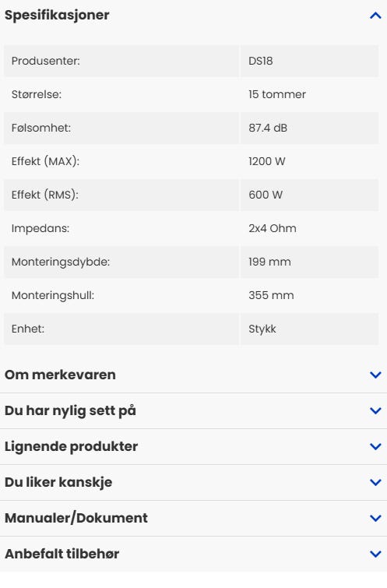Screen dimensions: 387x588
Task: Click chevron beside Du liker kanskje
Action: coord(375,482)
